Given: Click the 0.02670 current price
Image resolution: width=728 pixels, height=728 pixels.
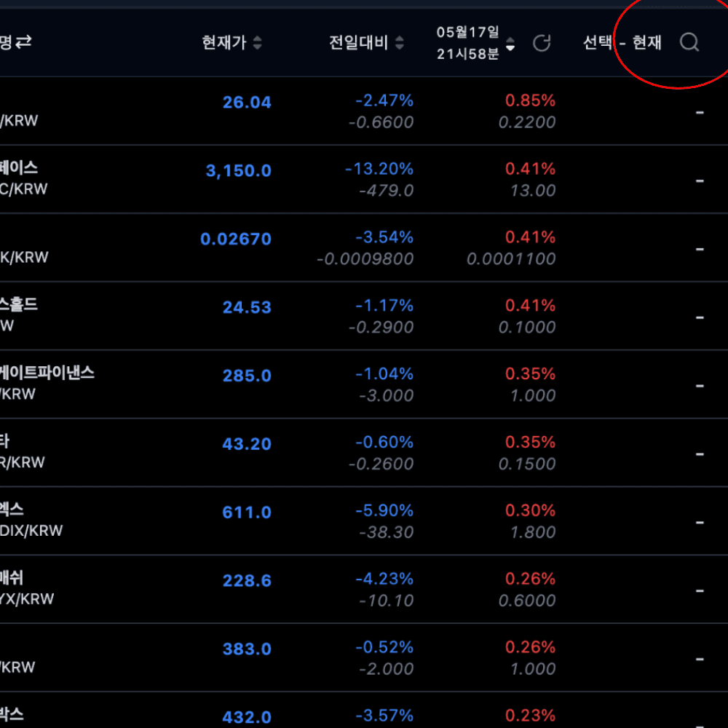Looking at the screenshot, I should (236, 240).
